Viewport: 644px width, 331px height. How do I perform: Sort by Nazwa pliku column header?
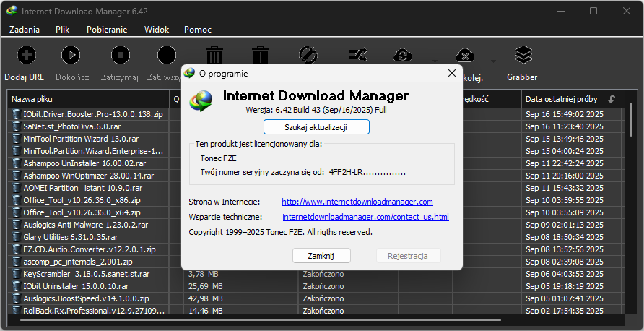point(88,99)
